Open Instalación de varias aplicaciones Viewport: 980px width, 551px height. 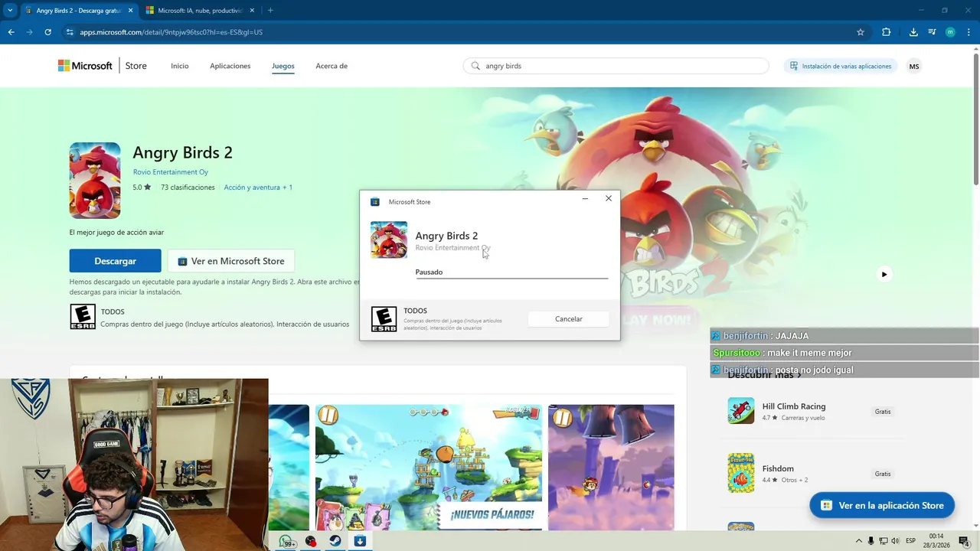[x=841, y=66]
